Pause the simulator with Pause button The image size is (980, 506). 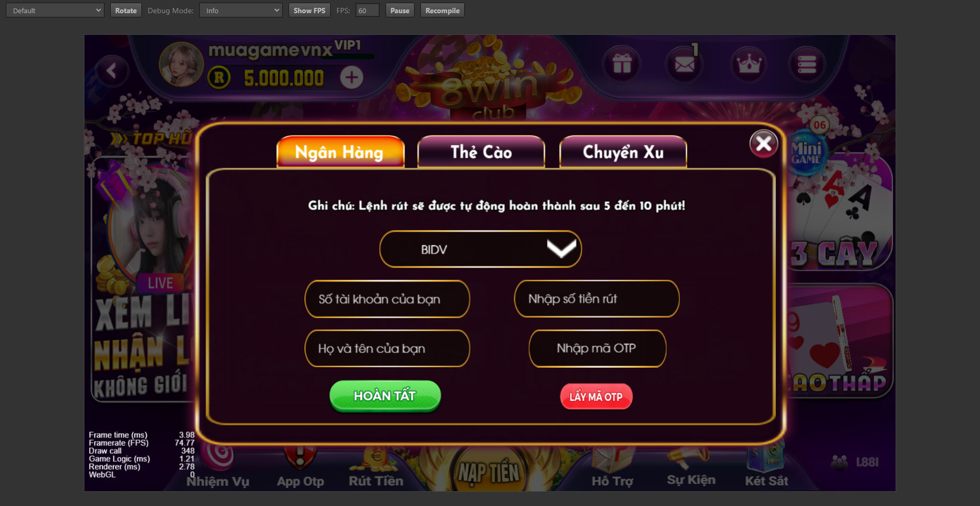400,11
